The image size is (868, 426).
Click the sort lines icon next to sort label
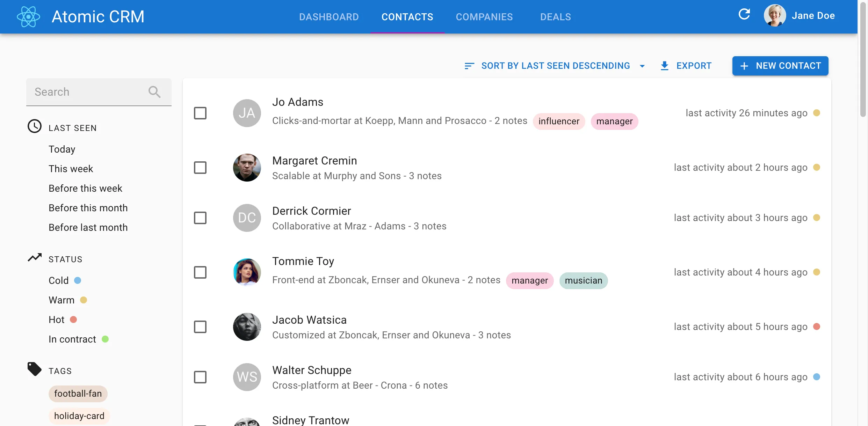(x=469, y=66)
